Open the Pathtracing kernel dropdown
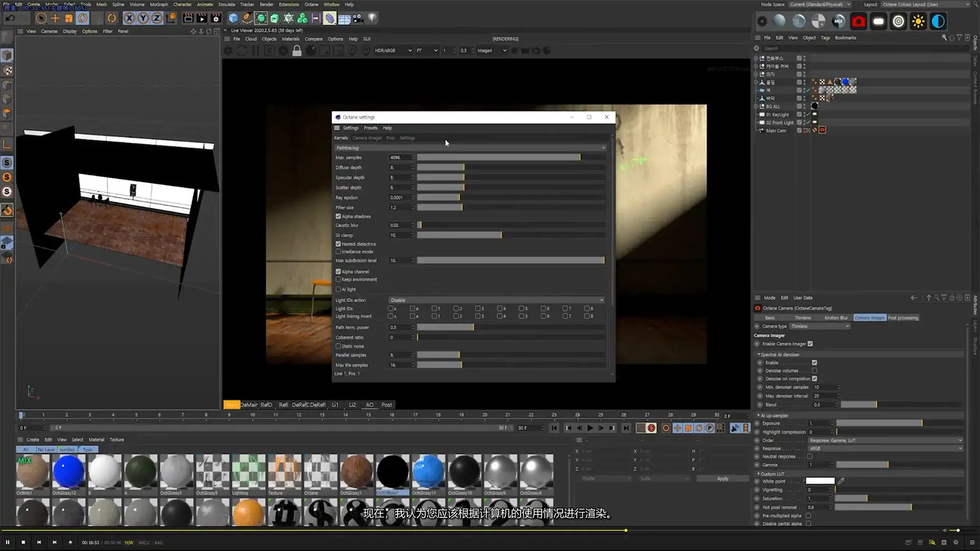 click(x=470, y=147)
